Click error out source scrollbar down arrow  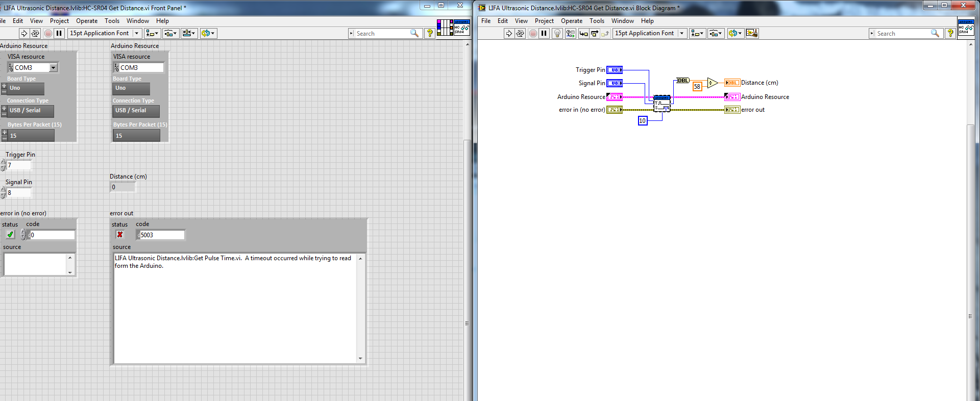[x=360, y=358]
